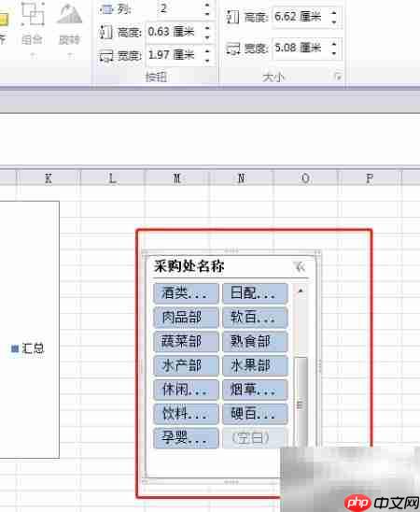Select the 饮料... slicer item
This screenshot has width=420, height=512.
point(186,414)
